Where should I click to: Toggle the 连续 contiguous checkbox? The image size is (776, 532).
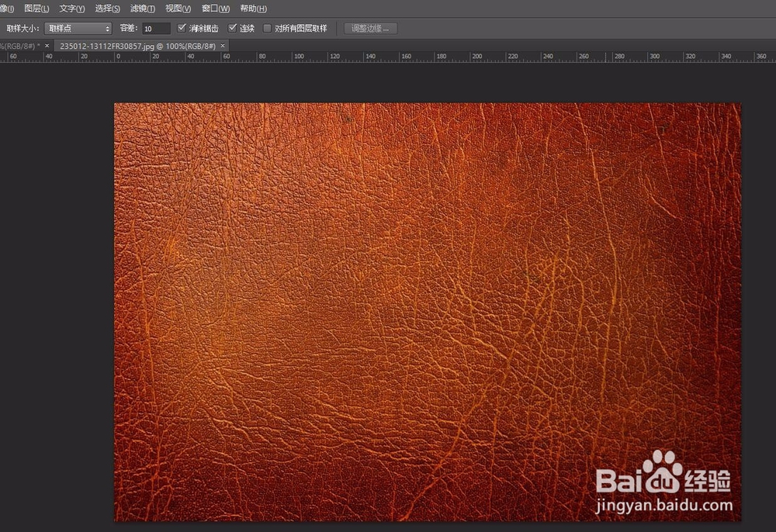tap(232, 28)
